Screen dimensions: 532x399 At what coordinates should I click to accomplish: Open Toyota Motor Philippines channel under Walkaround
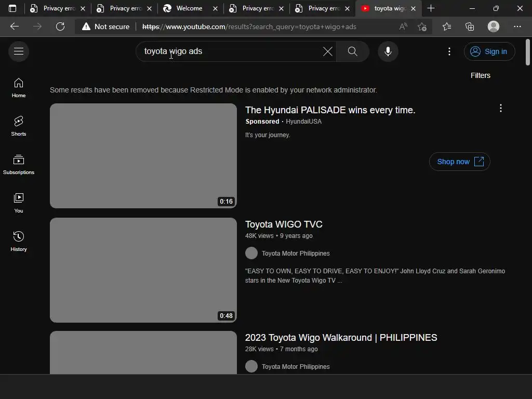click(296, 367)
